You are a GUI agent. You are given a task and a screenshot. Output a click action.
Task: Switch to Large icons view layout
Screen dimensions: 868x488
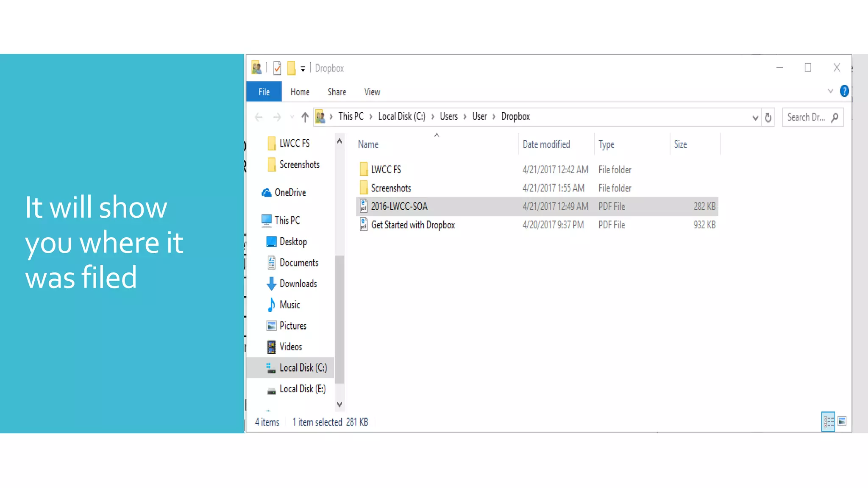(842, 421)
